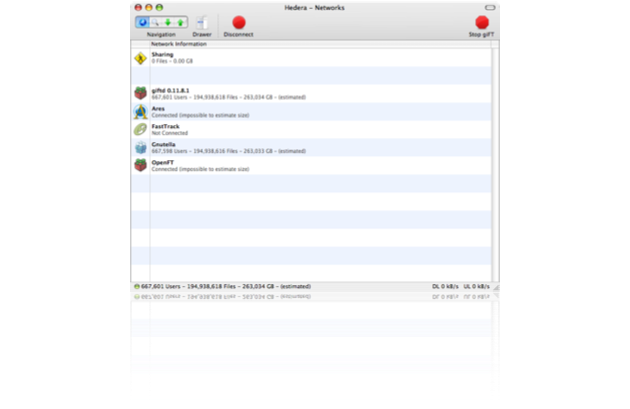Switch to Search view in Navigation
Viewport: 630px width, 409px height.
155,21
